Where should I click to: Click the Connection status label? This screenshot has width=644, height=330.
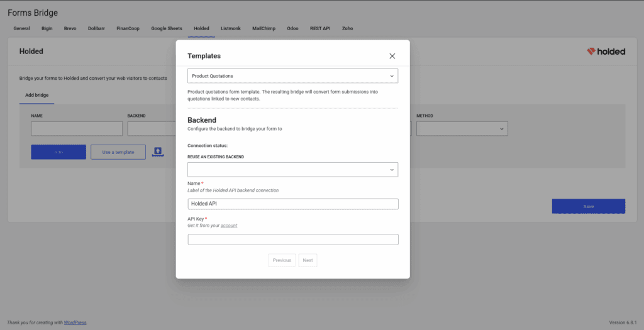click(208, 146)
